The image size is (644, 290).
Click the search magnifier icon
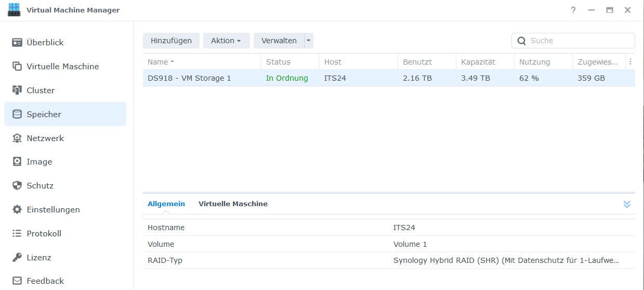coord(521,41)
